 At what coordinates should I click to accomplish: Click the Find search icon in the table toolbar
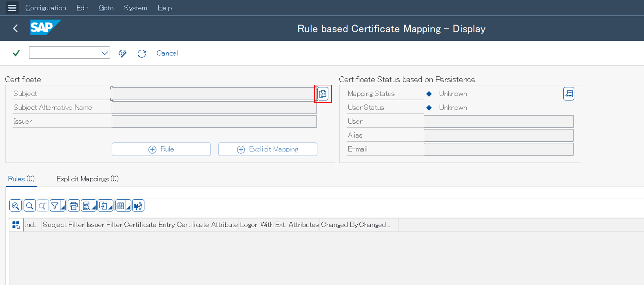29,206
